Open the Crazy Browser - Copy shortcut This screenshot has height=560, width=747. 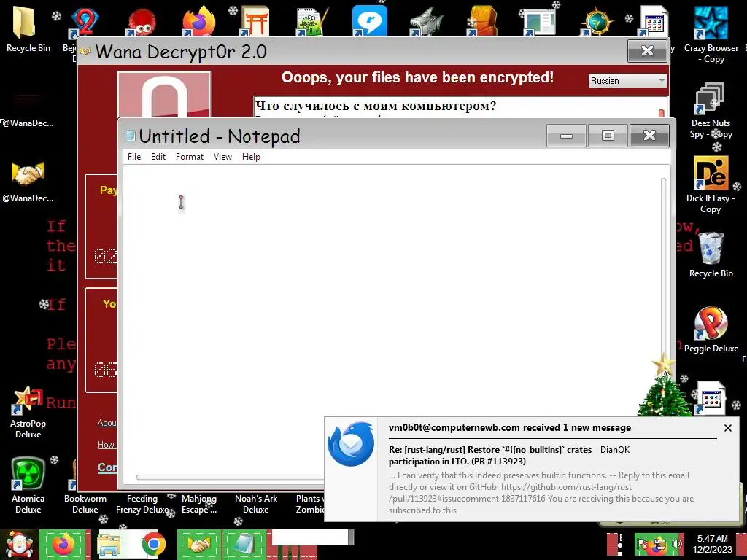click(x=711, y=34)
